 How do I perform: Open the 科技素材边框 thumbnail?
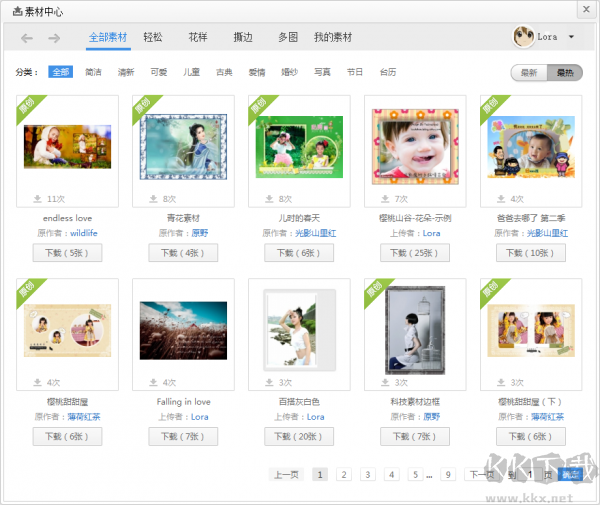(x=415, y=330)
